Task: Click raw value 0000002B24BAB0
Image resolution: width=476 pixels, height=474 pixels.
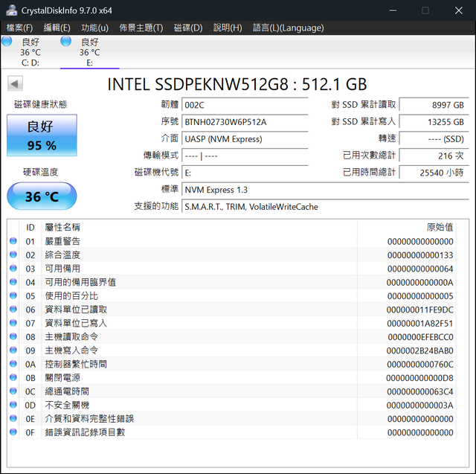Action: tap(419, 350)
